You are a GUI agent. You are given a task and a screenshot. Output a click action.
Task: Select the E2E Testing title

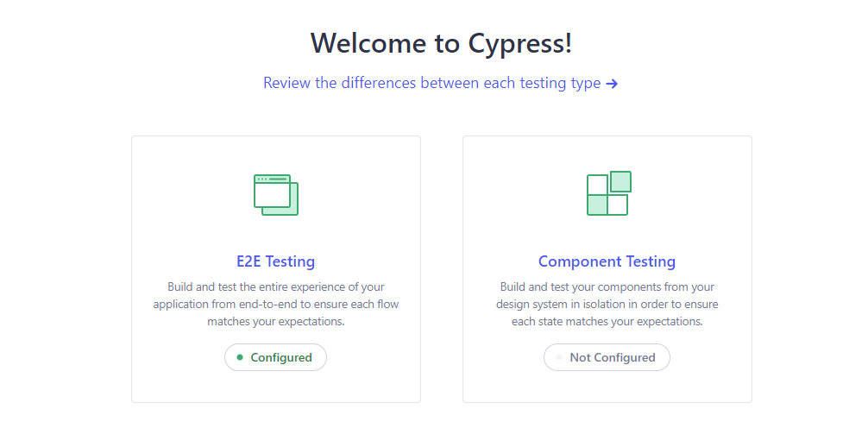pyautogui.click(x=275, y=261)
